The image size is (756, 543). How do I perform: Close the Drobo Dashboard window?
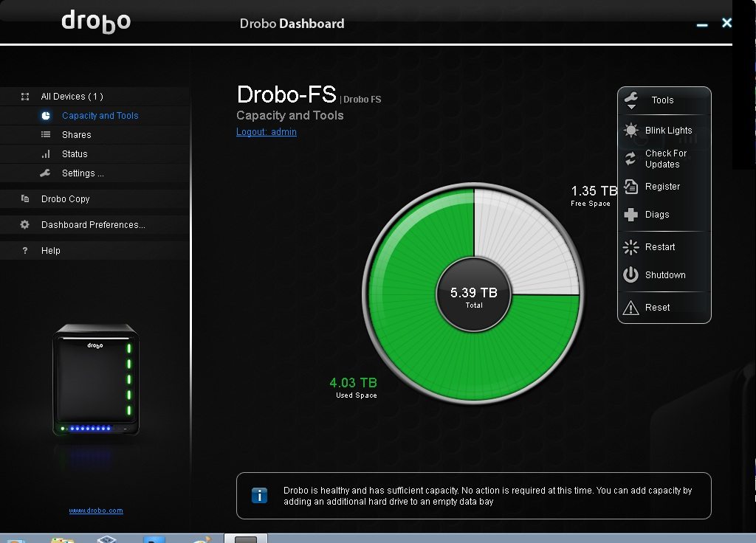(x=726, y=23)
